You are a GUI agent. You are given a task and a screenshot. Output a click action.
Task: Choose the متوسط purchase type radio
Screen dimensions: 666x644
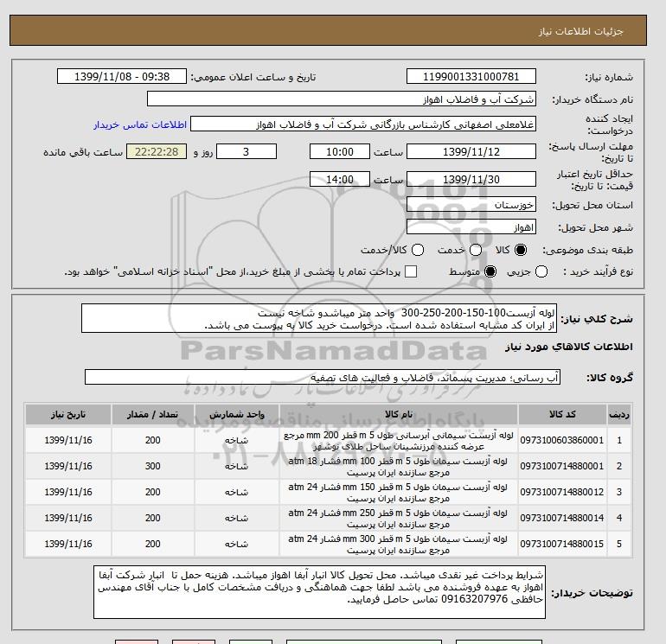pyautogui.click(x=490, y=271)
